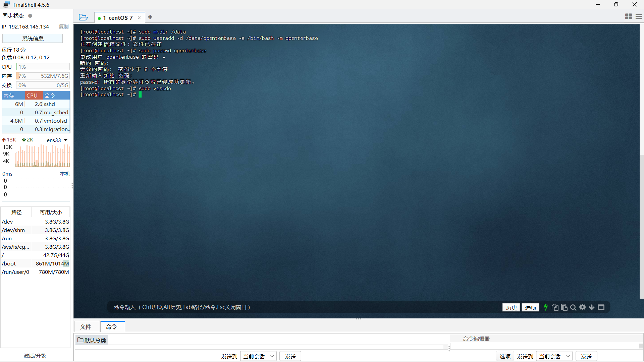644x362 pixels.
Task: Click the command input field
Action: [302, 307]
